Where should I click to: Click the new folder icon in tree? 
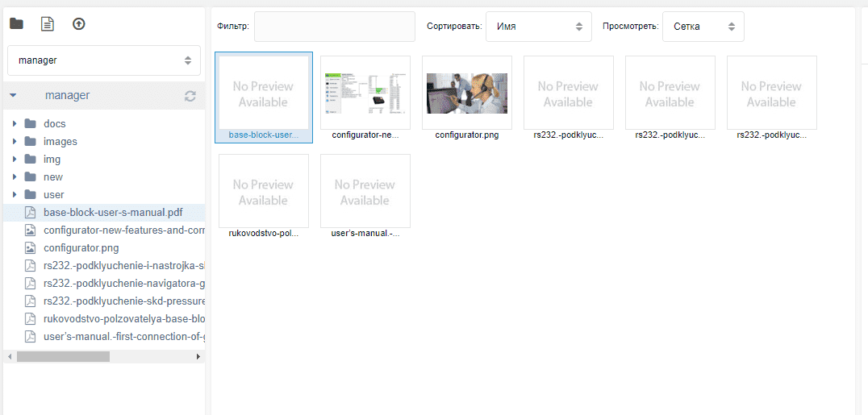(x=31, y=177)
